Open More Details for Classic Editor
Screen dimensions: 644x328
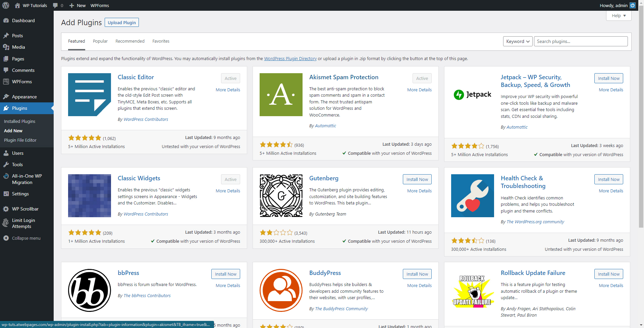tap(228, 90)
